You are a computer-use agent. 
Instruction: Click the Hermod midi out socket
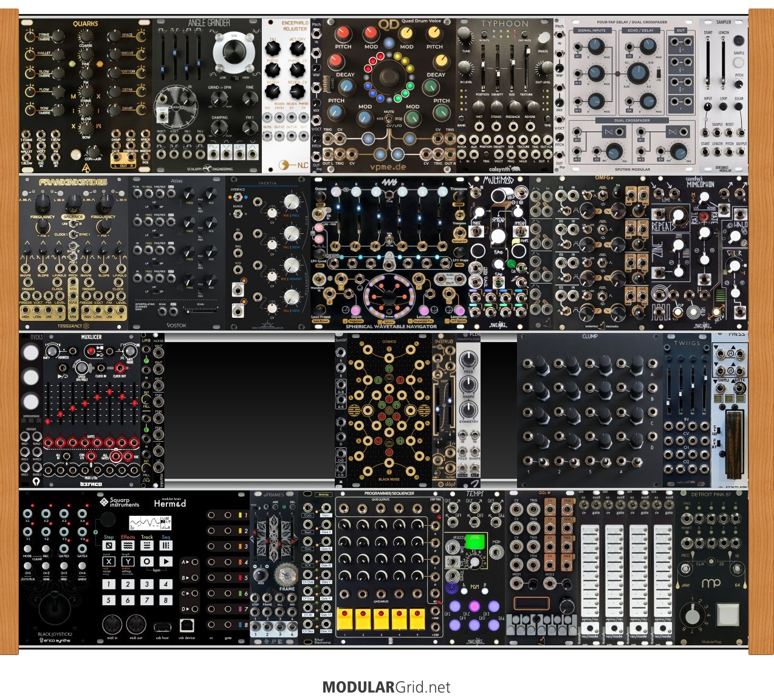[x=136, y=625]
